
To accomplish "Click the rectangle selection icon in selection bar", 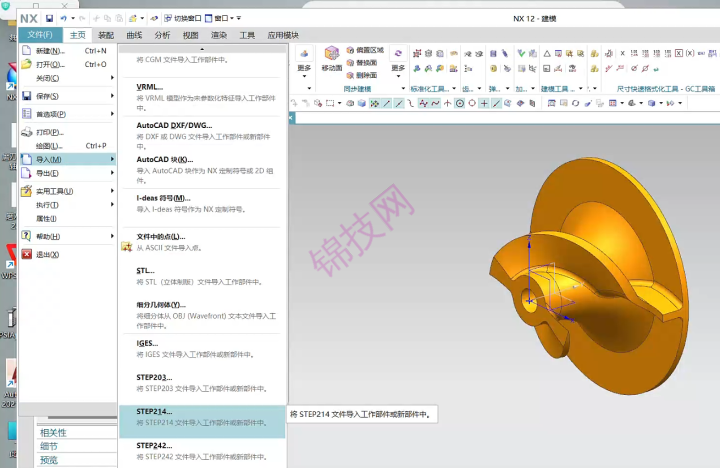I will coord(330,103).
